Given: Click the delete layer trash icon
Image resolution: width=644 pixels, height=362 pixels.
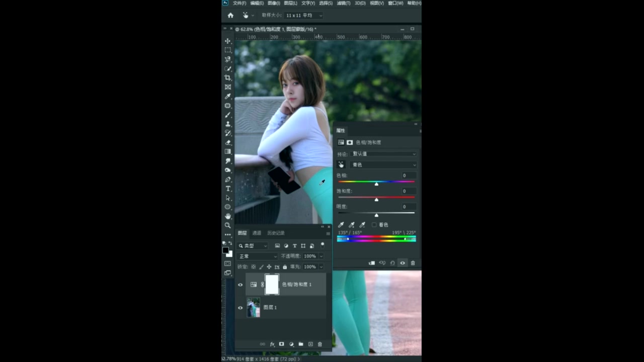Looking at the screenshot, I should click(320, 344).
